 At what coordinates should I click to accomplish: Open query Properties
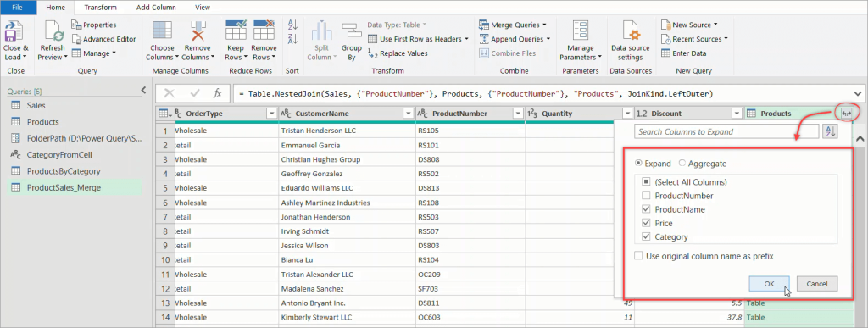coord(93,25)
